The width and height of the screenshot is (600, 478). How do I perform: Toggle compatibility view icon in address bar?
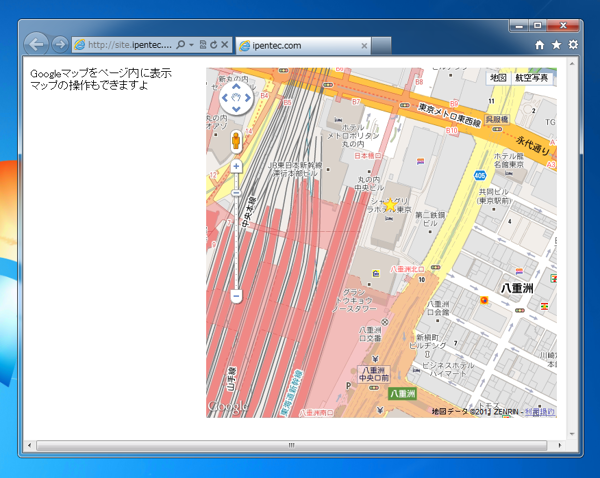(203, 45)
